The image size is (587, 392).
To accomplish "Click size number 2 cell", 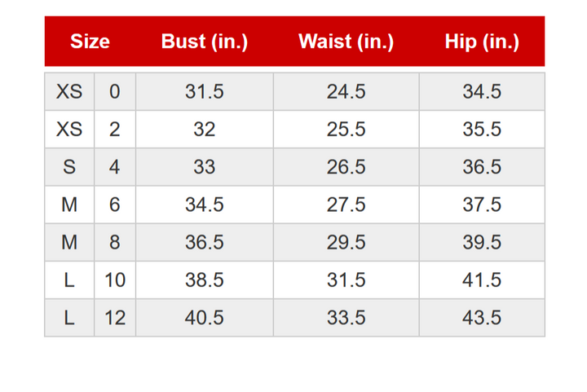I will (115, 130).
